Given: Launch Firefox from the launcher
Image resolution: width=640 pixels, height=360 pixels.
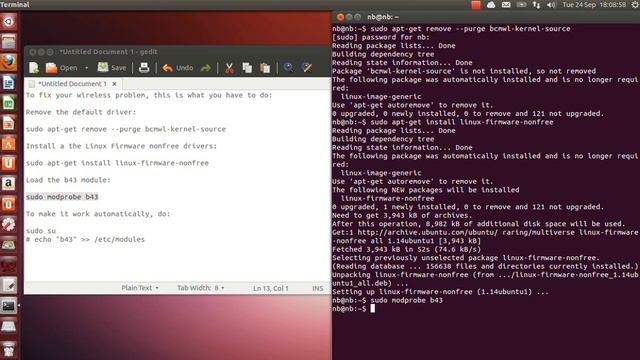Looking at the screenshot, I should point(9,62).
